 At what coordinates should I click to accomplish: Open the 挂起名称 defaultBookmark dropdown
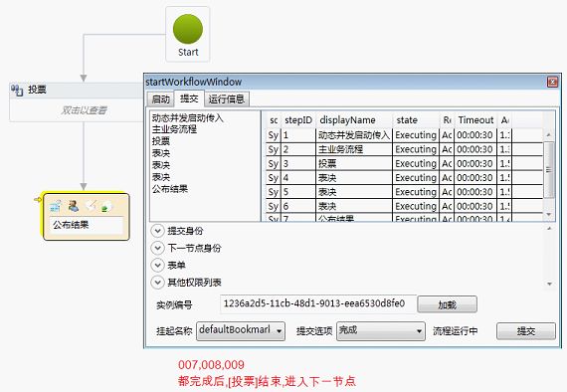(241, 331)
